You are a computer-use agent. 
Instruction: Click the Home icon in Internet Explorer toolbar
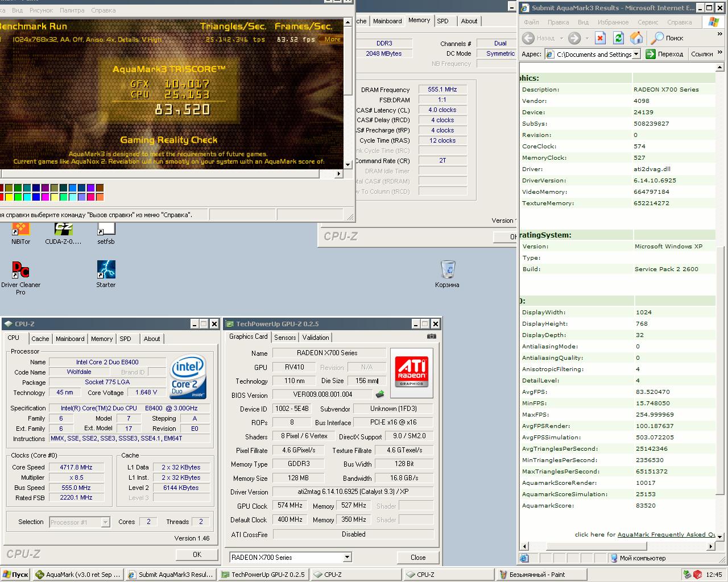(636, 38)
